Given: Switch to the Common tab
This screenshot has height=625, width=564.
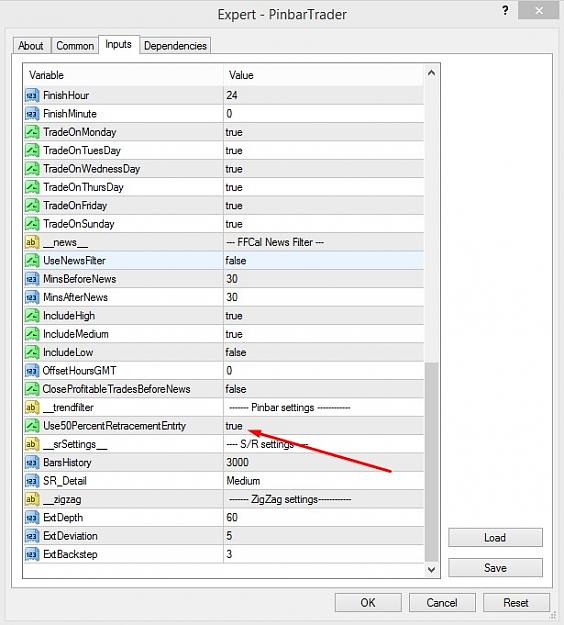Looking at the screenshot, I should (75, 46).
